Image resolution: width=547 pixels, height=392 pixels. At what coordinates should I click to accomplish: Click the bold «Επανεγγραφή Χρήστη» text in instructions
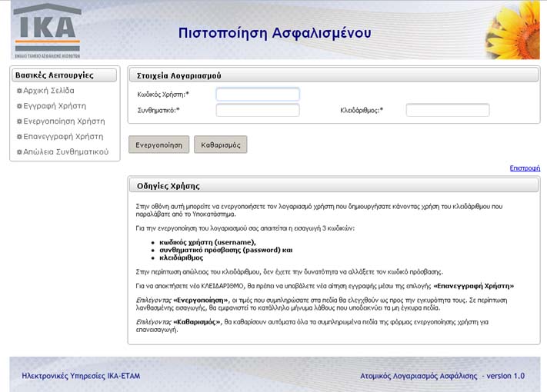(x=474, y=286)
